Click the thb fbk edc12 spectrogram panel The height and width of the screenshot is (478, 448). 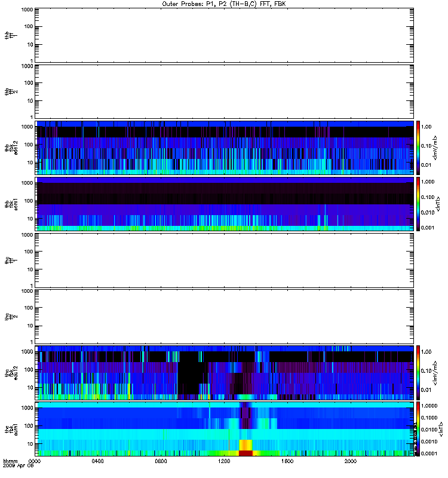tap(225, 148)
